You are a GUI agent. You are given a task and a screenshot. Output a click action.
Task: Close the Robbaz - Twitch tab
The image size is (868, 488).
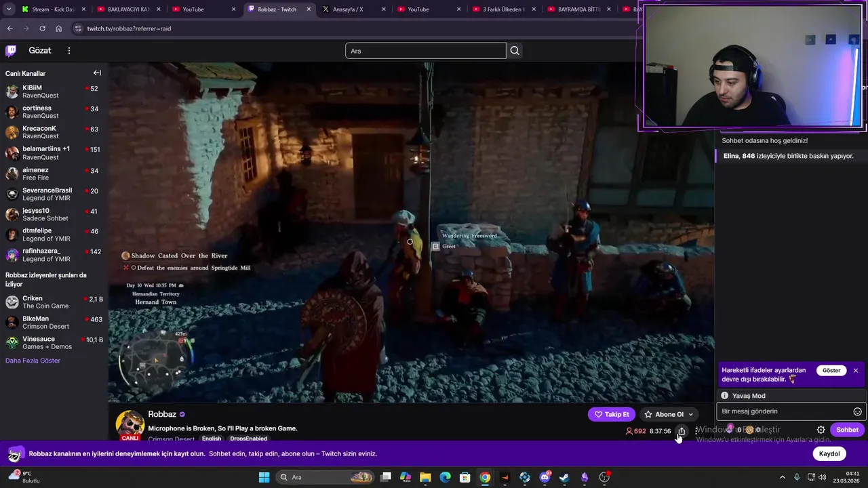tap(309, 9)
